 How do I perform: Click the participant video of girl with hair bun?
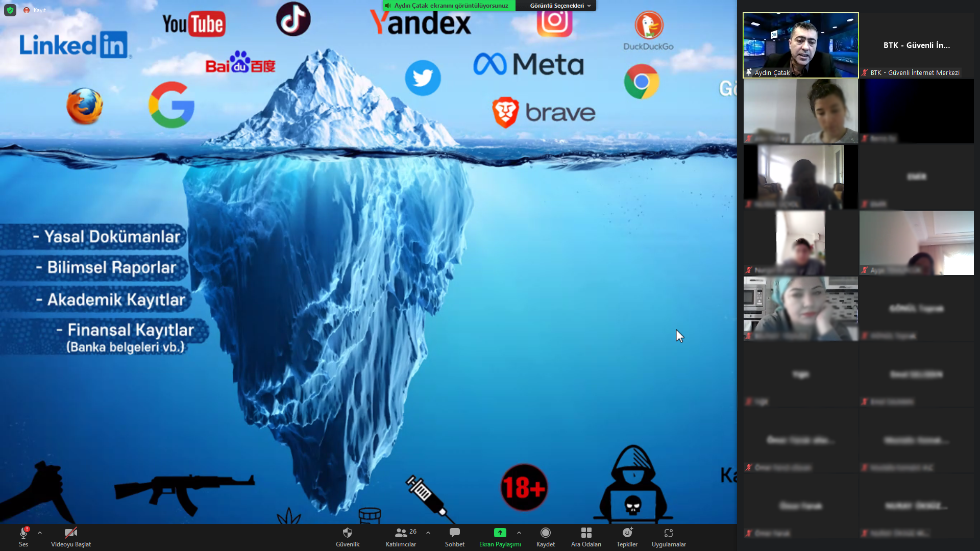point(801,111)
